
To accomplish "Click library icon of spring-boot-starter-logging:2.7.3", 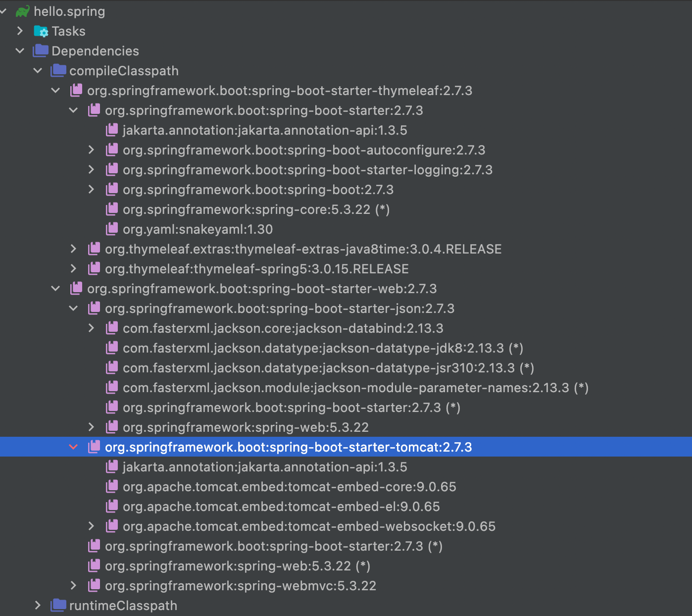I will 112,169.
